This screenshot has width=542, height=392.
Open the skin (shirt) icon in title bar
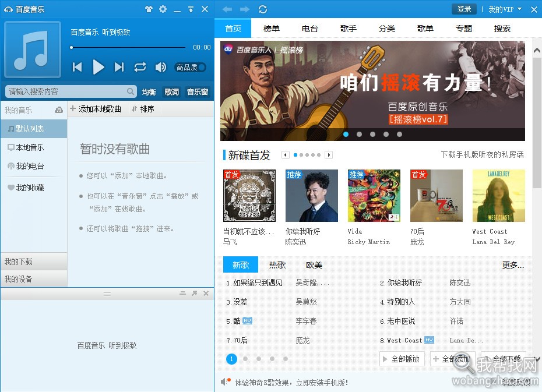click(149, 9)
